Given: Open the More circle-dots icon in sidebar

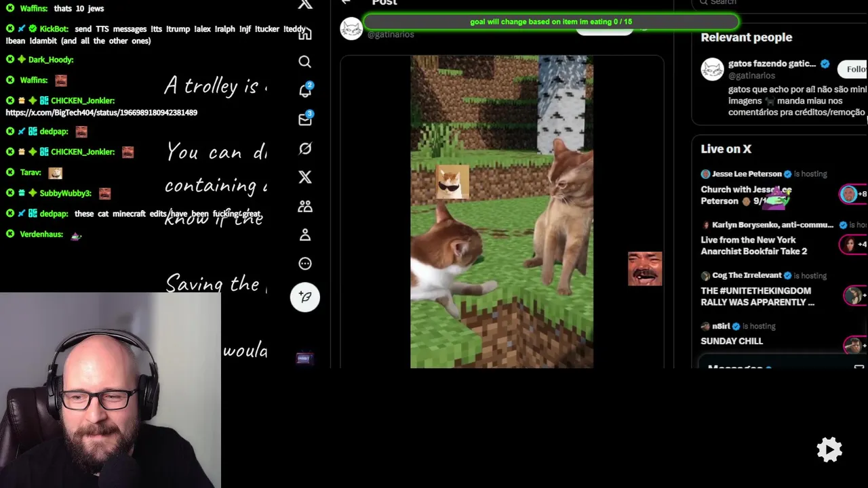Looking at the screenshot, I should (x=305, y=264).
